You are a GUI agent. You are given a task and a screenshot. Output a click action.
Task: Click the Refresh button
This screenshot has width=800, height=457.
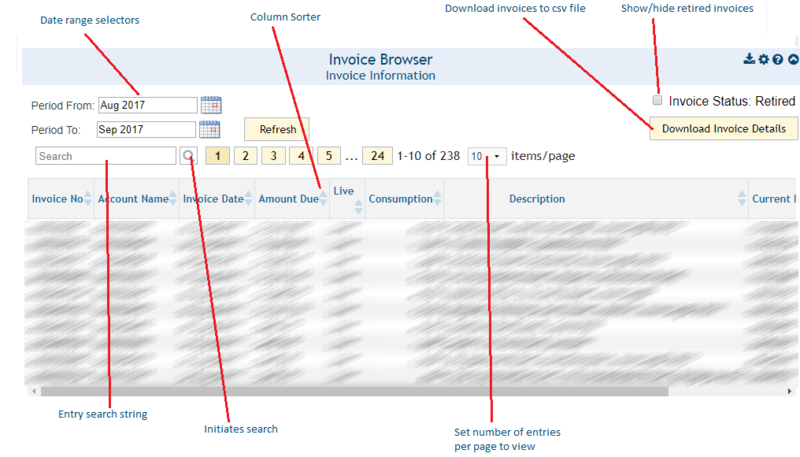pos(277,129)
